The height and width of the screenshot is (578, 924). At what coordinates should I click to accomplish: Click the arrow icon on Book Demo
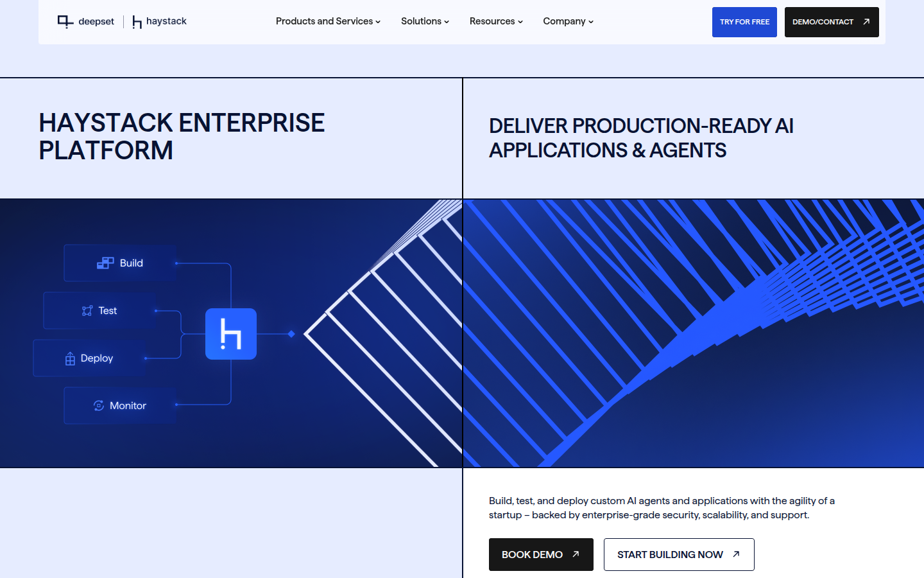coord(576,554)
